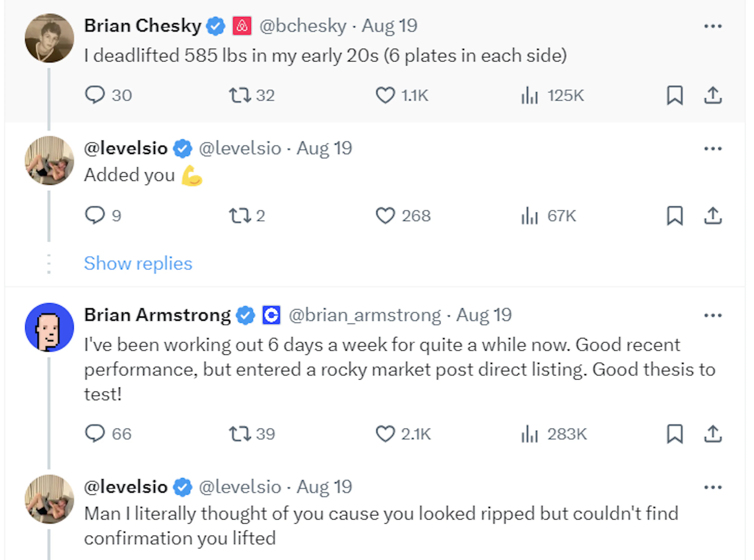Open the more menu on Brian Armstrong's tweet
The height and width of the screenshot is (560, 754).
[x=713, y=315]
